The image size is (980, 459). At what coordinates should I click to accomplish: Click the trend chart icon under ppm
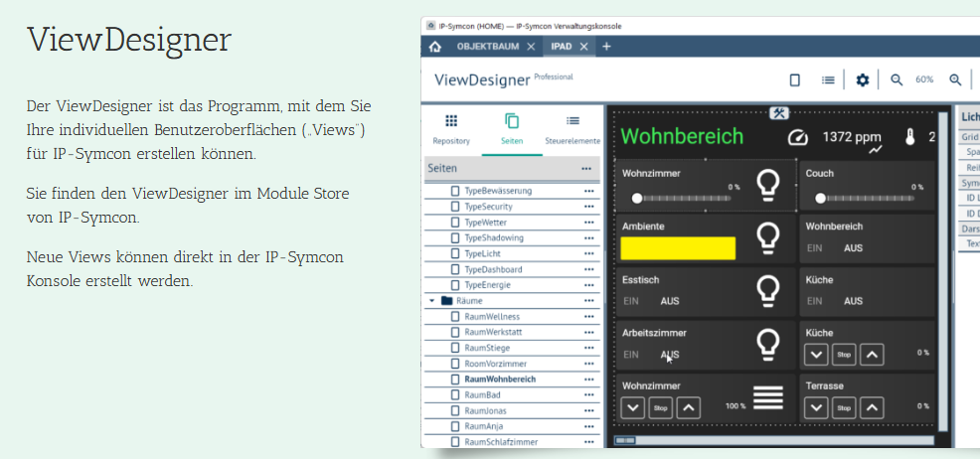[x=875, y=150]
